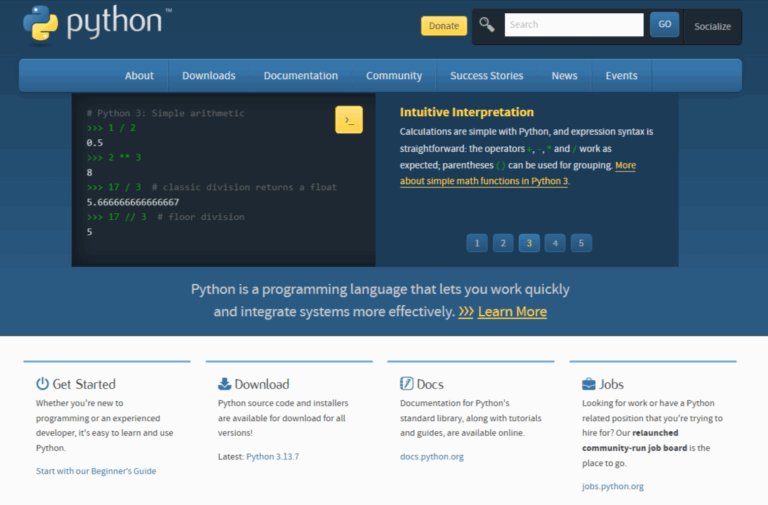Screen dimensions: 768x505
Task: Launch the interactive shell yellow button
Action: [349, 120]
